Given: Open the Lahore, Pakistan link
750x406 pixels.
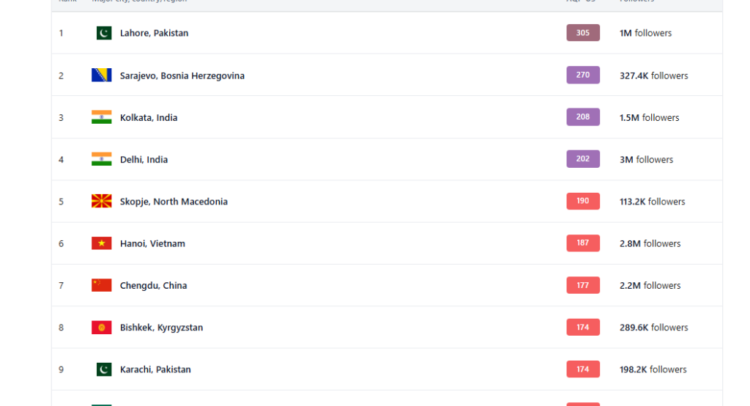Looking at the screenshot, I should coord(154,33).
